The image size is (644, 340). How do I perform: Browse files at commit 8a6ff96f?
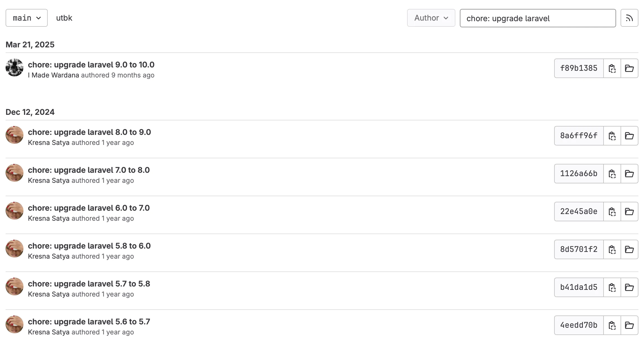(629, 136)
